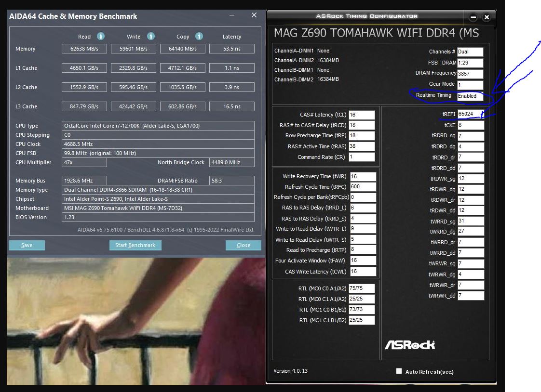Screen dimensions: 541x392
Task: Click the L1 Cache Read 4650.1 GB/s value
Action: point(84,68)
